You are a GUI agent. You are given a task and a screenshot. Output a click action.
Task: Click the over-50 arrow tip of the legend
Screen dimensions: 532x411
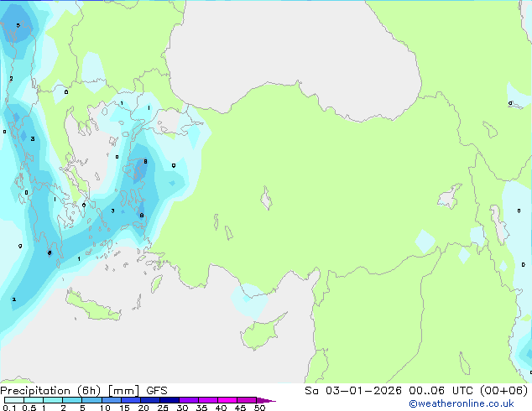[266, 400]
